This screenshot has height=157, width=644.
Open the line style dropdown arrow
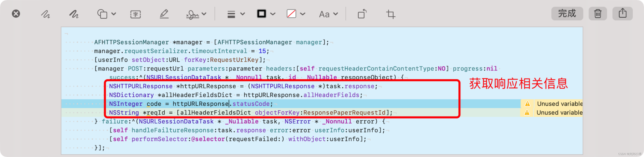tap(242, 14)
